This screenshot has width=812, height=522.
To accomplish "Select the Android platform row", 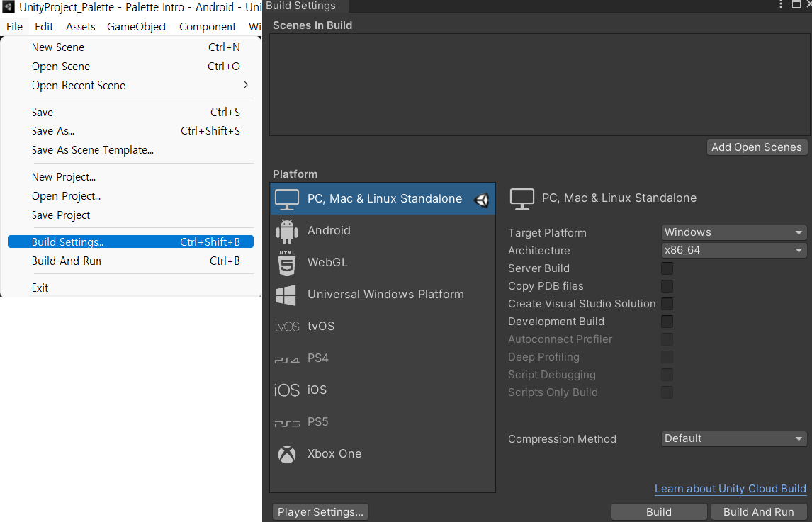I will 383,231.
